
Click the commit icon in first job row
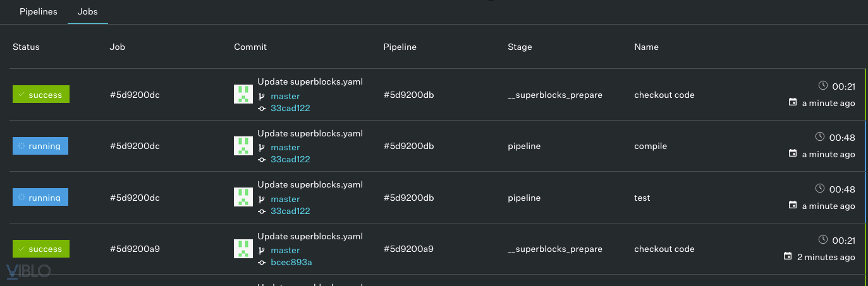click(x=262, y=108)
